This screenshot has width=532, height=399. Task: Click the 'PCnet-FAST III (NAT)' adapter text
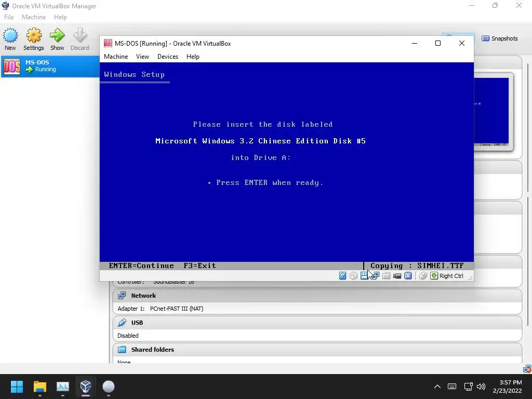point(177,309)
